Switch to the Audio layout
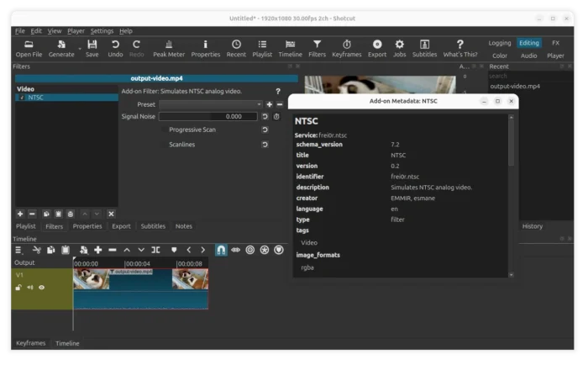Viewport: 588px width, 365px height. point(528,56)
